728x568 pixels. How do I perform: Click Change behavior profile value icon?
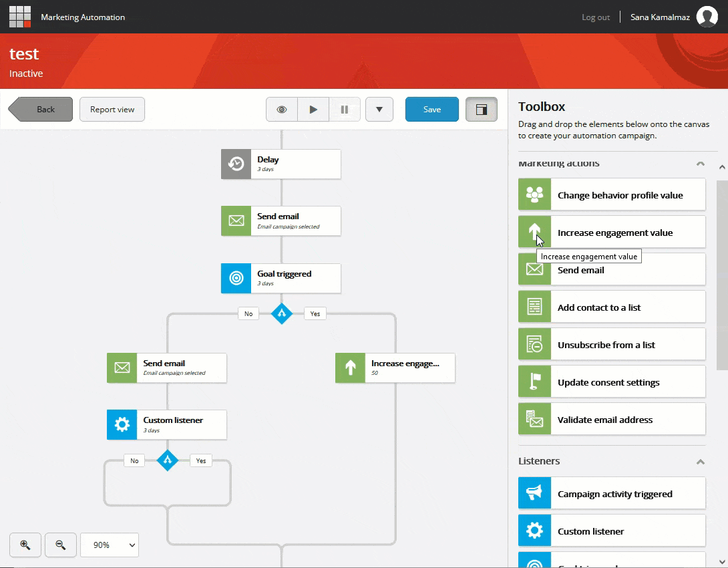coord(534,194)
